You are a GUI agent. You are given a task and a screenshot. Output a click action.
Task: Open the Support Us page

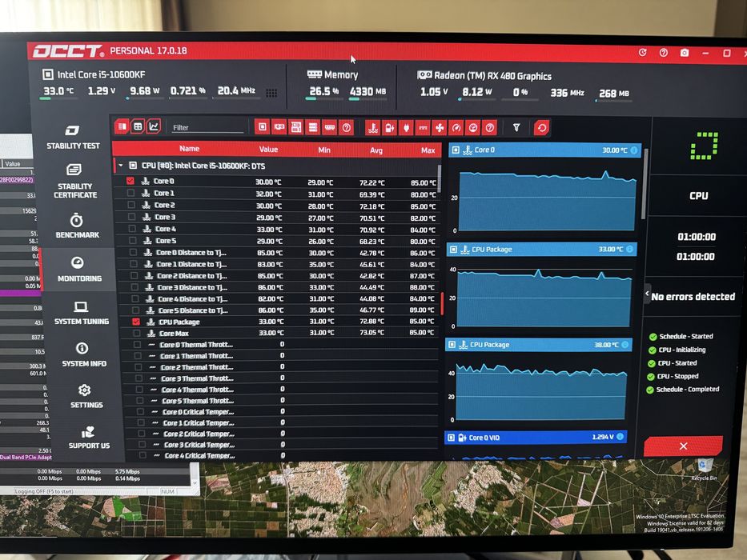88,438
